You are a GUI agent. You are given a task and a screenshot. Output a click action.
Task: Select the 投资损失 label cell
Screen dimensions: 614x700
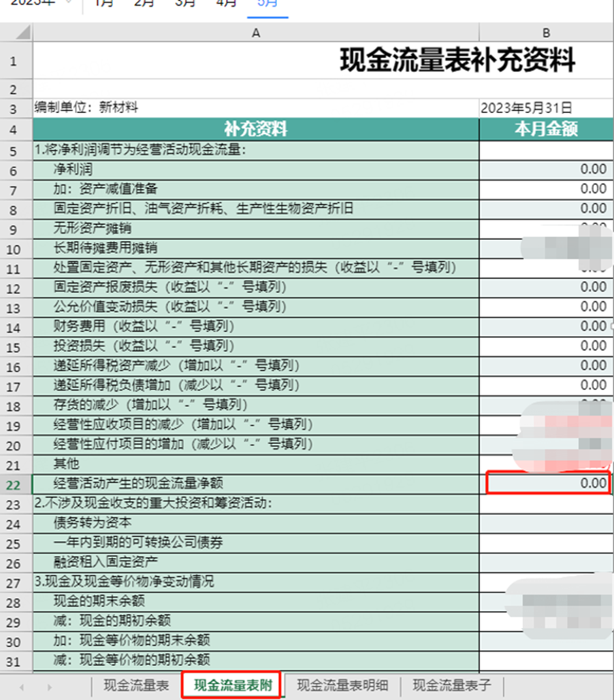(255, 346)
